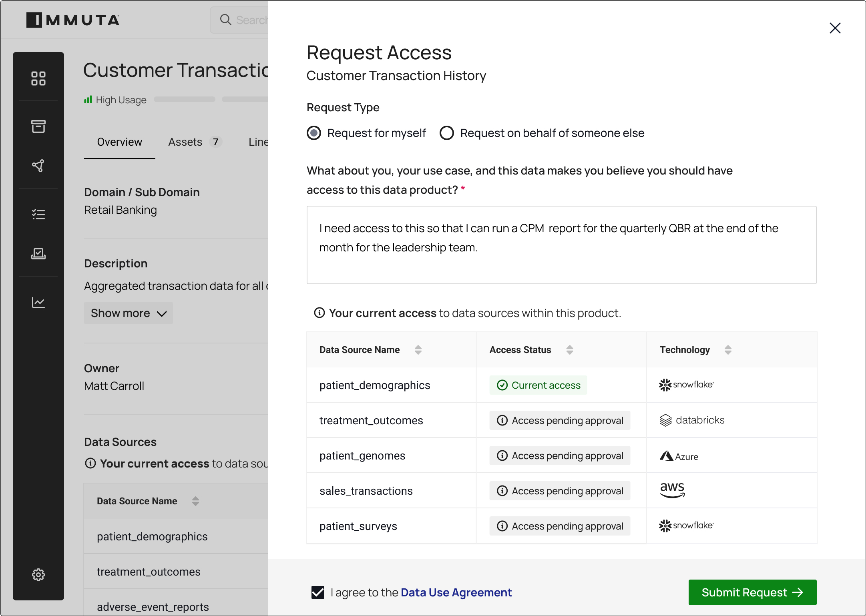Sort by Access Status column
This screenshot has width=866, height=616.
[x=570, y=350]
